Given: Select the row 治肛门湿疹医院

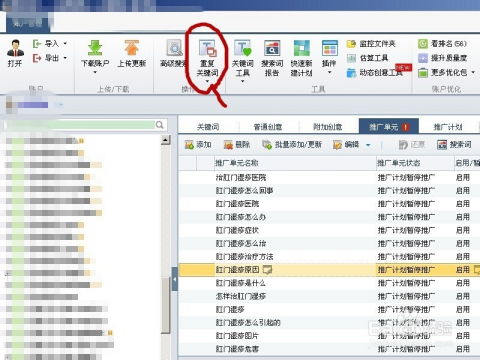Looking at the screenshot, I should 329,178.
